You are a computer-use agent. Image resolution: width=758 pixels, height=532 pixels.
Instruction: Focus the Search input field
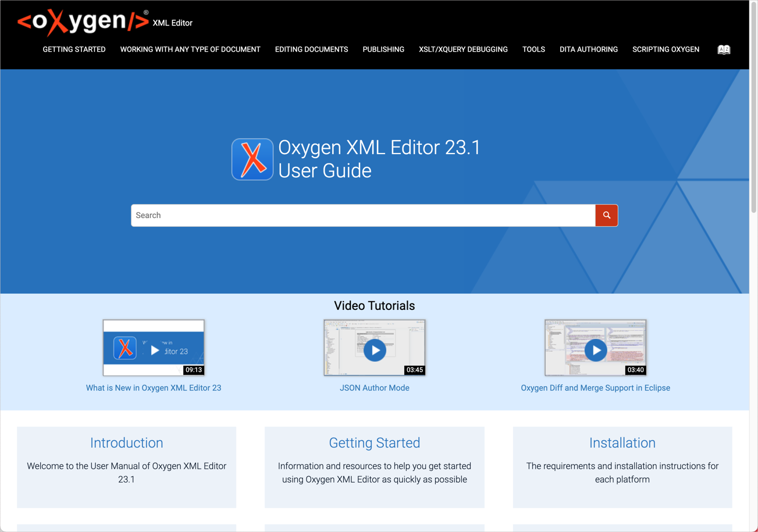click(x=363, y=215)
